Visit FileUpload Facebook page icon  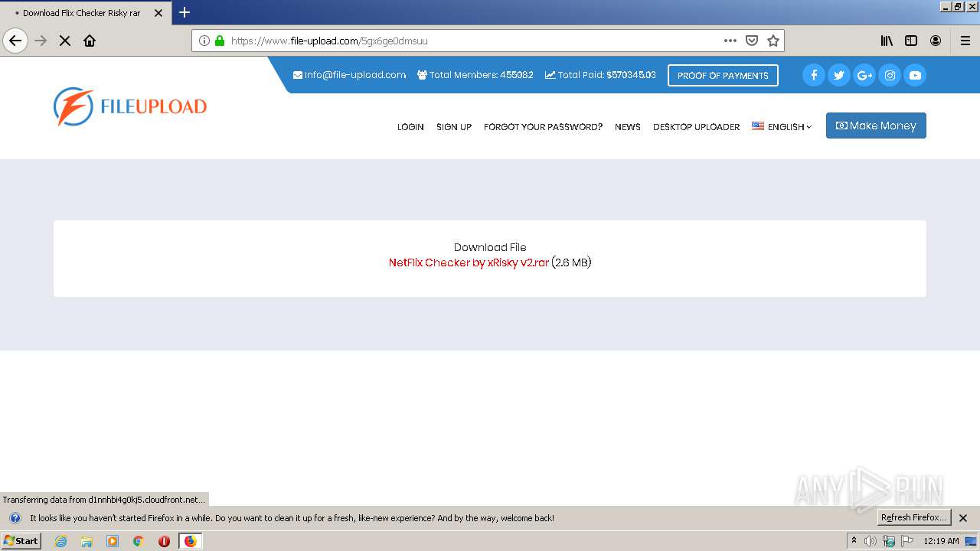pyautogui.click(x=814, y=75)
